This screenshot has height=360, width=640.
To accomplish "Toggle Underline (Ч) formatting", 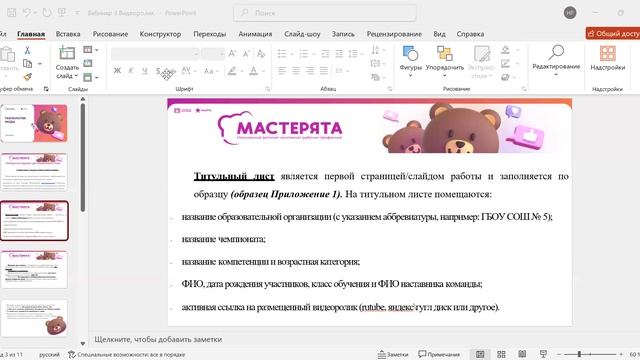I will 144,71.
